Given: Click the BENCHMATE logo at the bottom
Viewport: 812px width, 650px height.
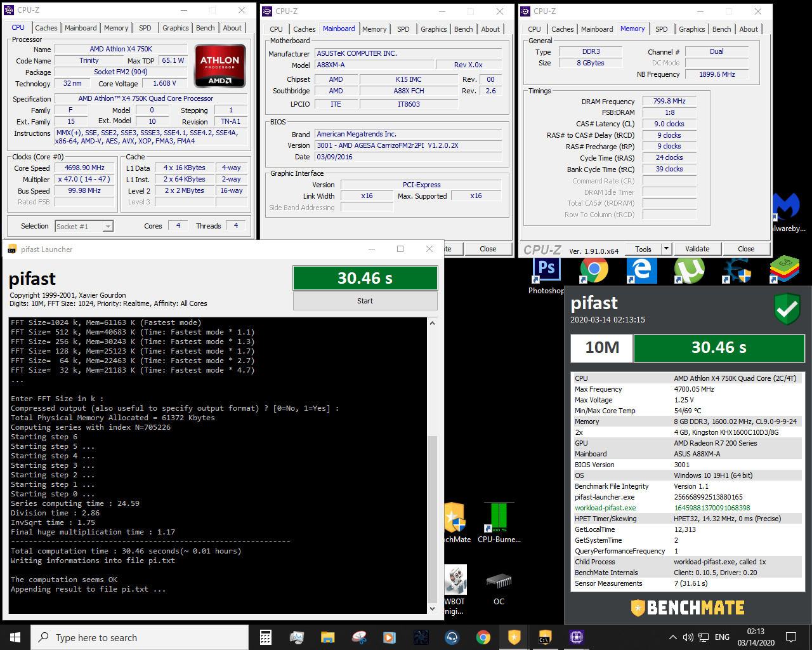Looking at the screenshot, I should point(688,607).
